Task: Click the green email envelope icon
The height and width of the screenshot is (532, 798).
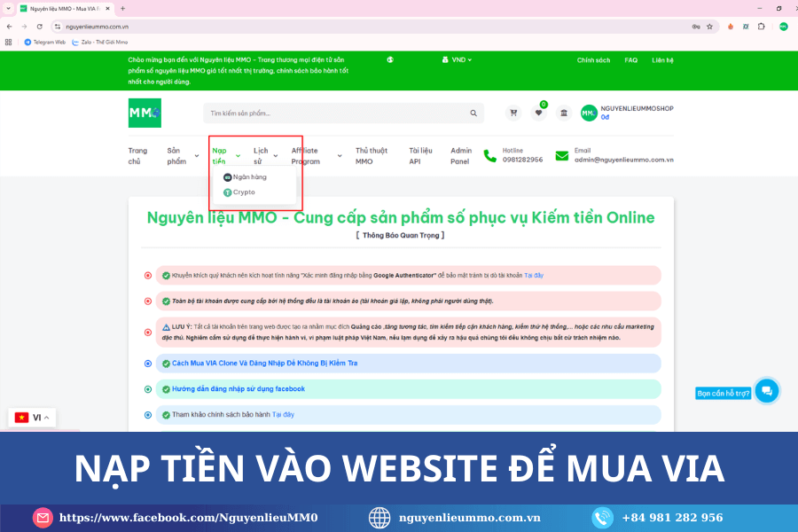Action: pyautogui.click(x=562, y=156)
